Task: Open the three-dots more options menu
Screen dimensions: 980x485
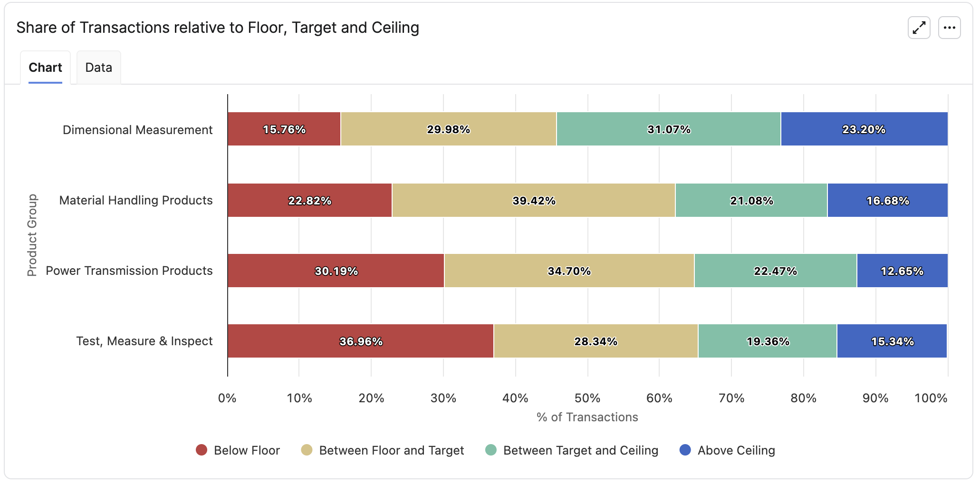Action: 949,28
